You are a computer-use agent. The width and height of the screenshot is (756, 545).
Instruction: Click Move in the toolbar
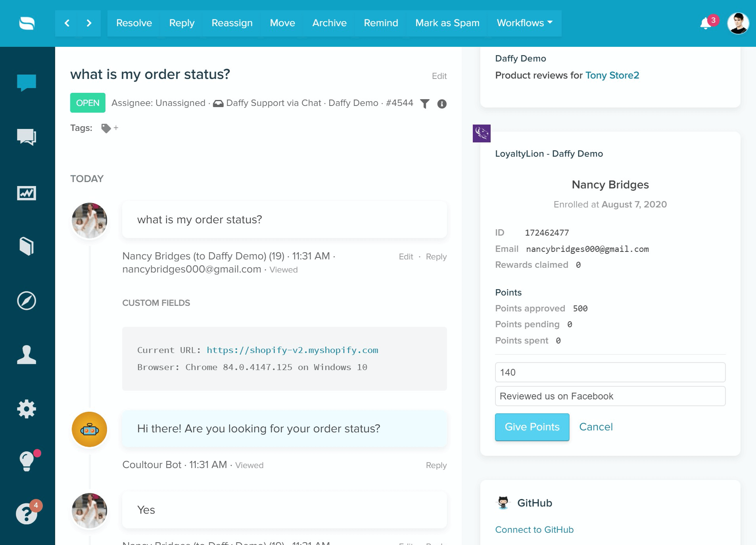point(282,23)
